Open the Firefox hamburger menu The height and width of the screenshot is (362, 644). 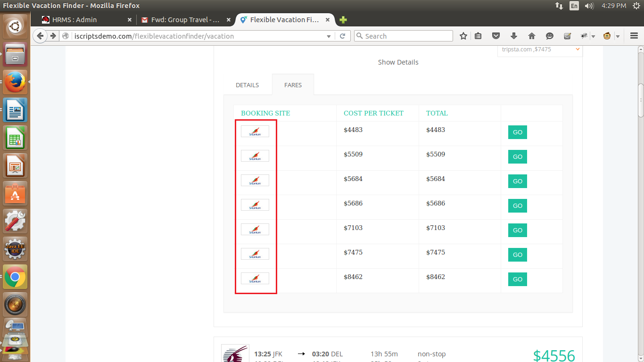point(634,36)
